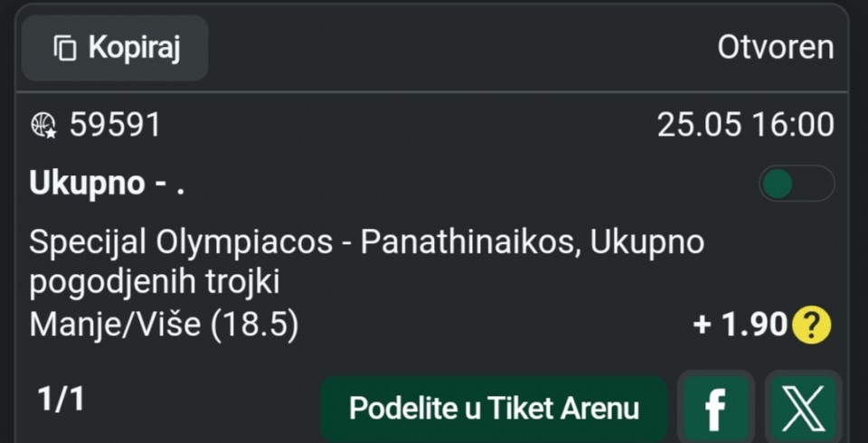Click the Ukupno - . heading
Image resolution: width=868 pixels, height=443 pixels.
point(107,184)
